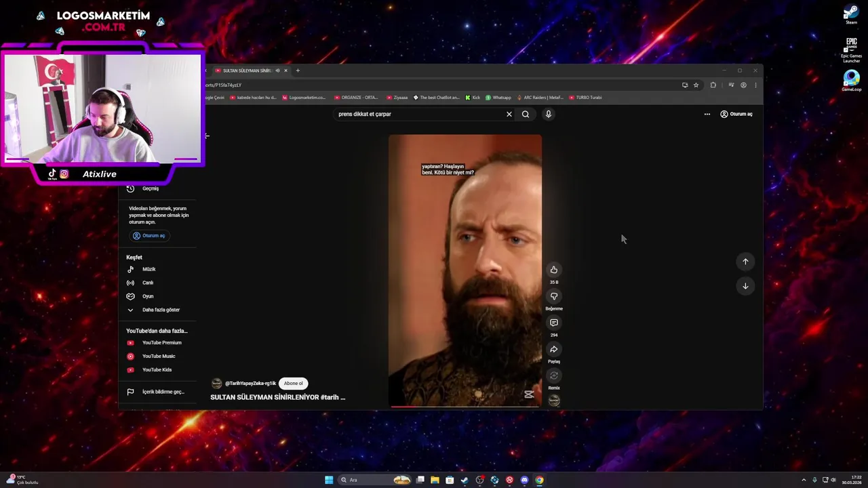
Task: Share the Short via Paylaş icon
Action: pos(554,349)
